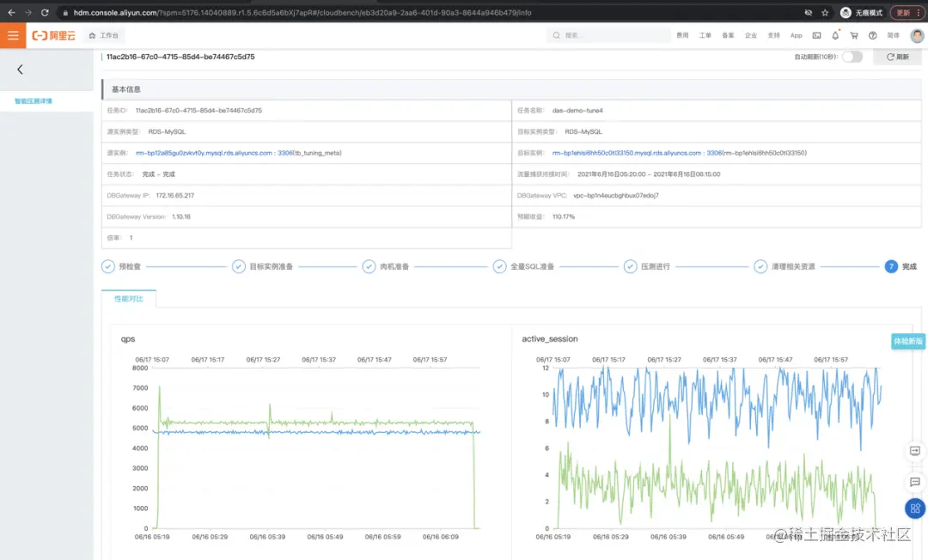Focus the top search field
Viewport: 928px width, 560px height.
pos(607,35)
